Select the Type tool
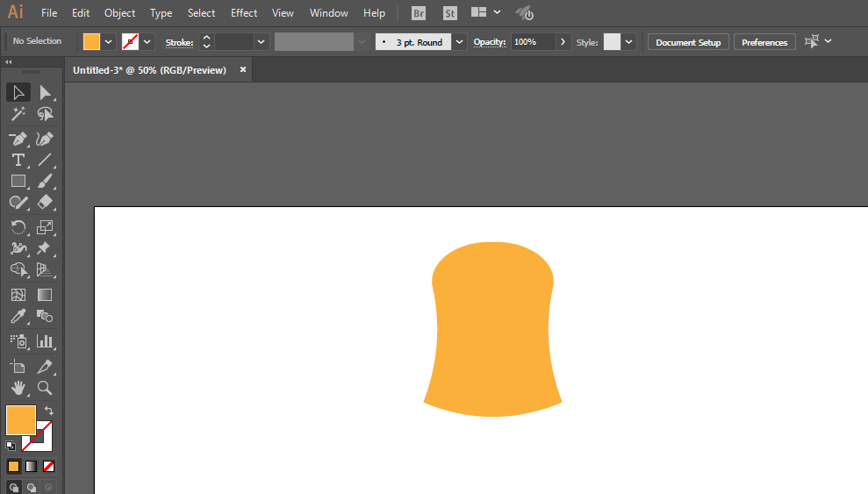Image resolution: width=868 pixels, height=494 pixels. click(x=18, y=160)
